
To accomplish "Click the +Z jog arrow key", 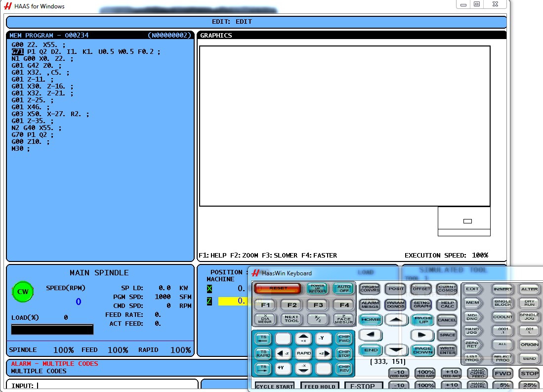I will 324,353.
